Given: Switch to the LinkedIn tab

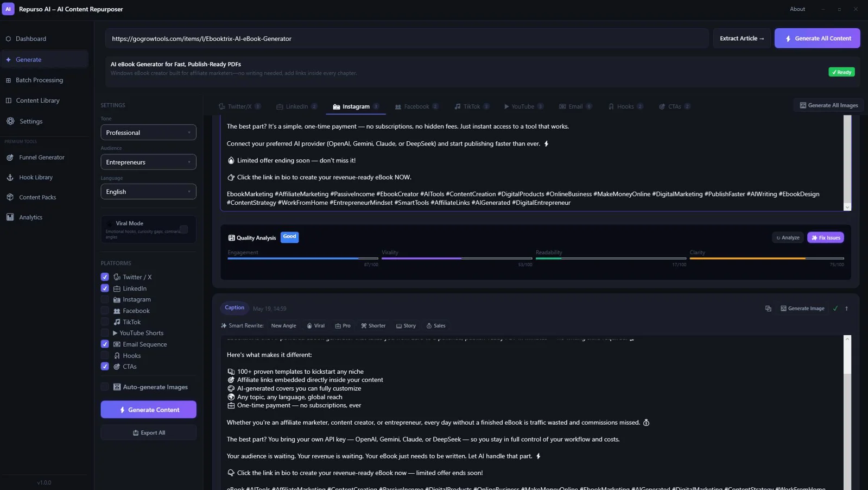Looking at the screenshot, I should (x=296, y=106).
